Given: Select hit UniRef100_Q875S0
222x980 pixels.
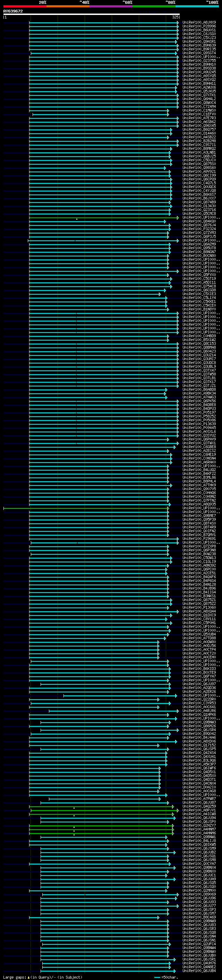Looking at the screenshot, I should tap(199, 164).
